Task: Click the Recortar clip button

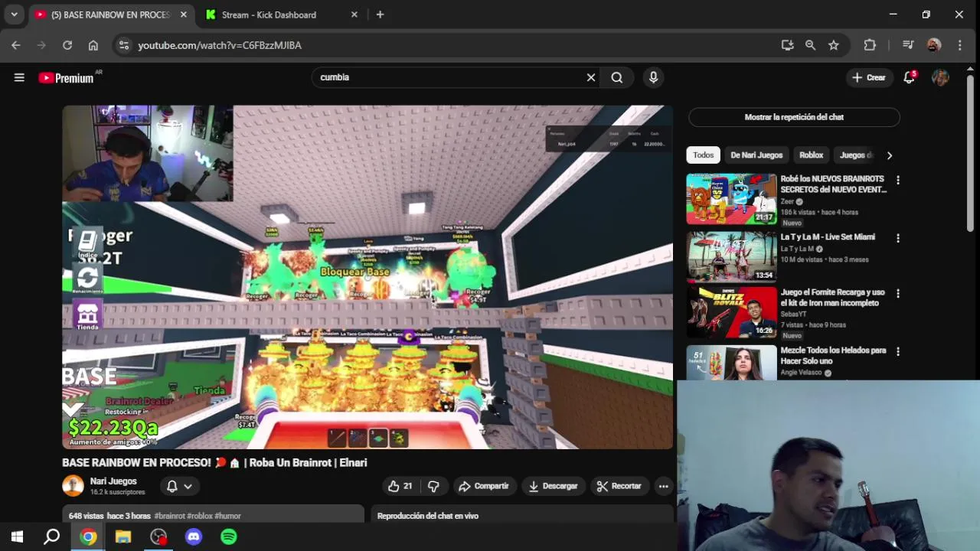Action: pyautogui.click(x=619, y=486)
